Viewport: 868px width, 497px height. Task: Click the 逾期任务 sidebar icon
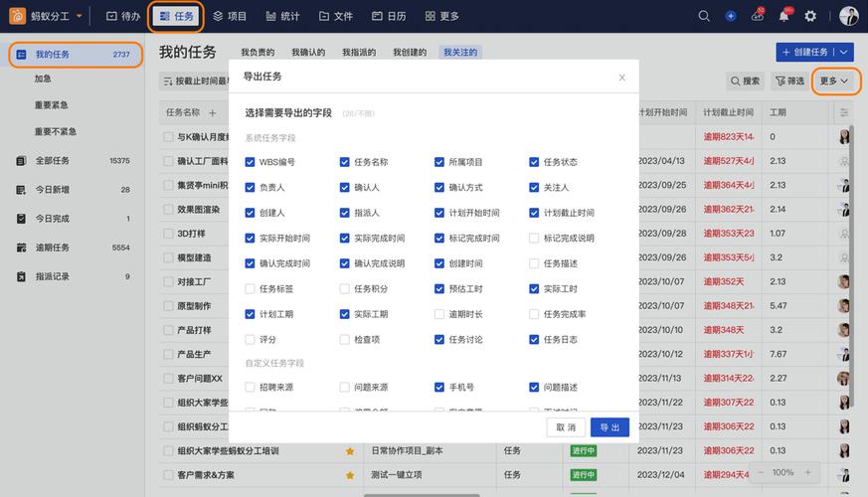[x=21, y=248]
